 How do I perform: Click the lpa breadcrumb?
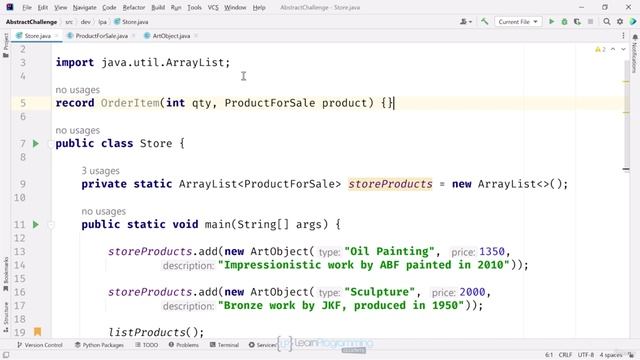click(102, 22)
